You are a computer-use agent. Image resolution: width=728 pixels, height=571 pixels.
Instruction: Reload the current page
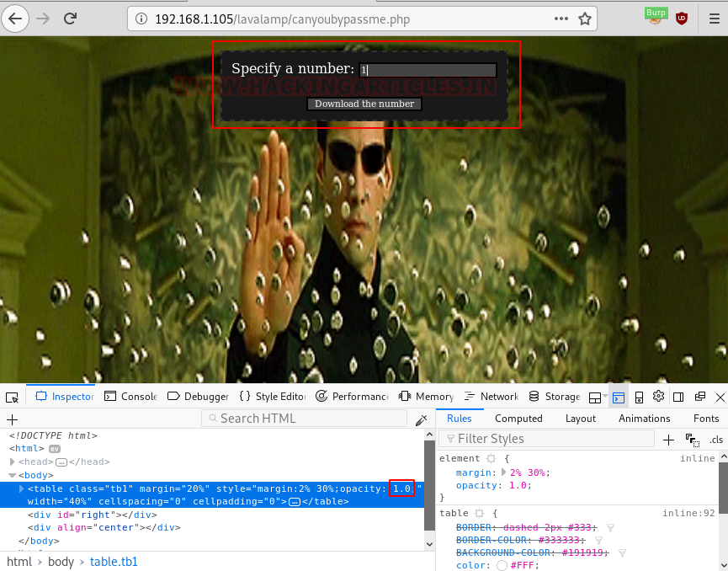(x=70, y=19)
